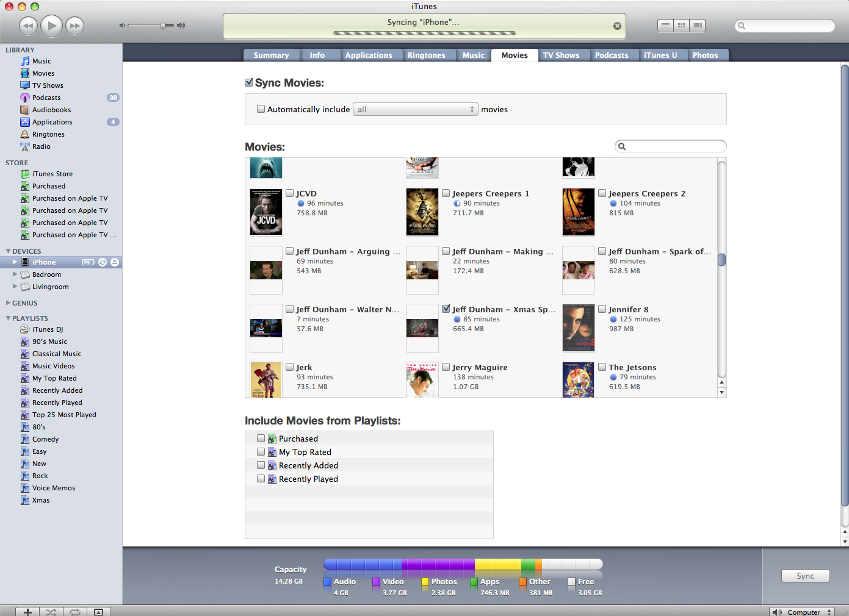The height and width of the screenshot is (616, 849).
Task: Open Podcasts library in sidebar
Action: tap(46, 98)
